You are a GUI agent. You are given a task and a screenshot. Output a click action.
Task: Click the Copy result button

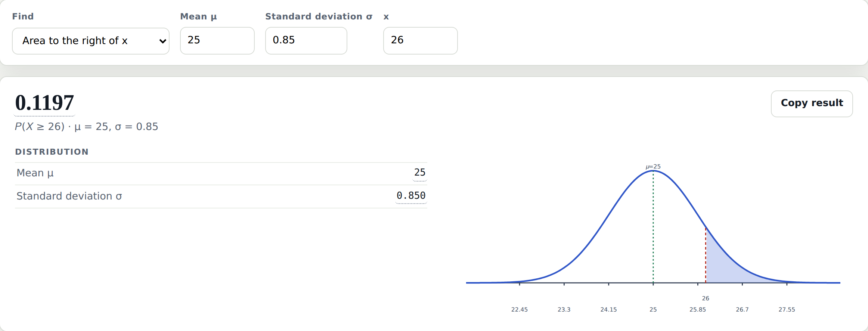[812, 103]
